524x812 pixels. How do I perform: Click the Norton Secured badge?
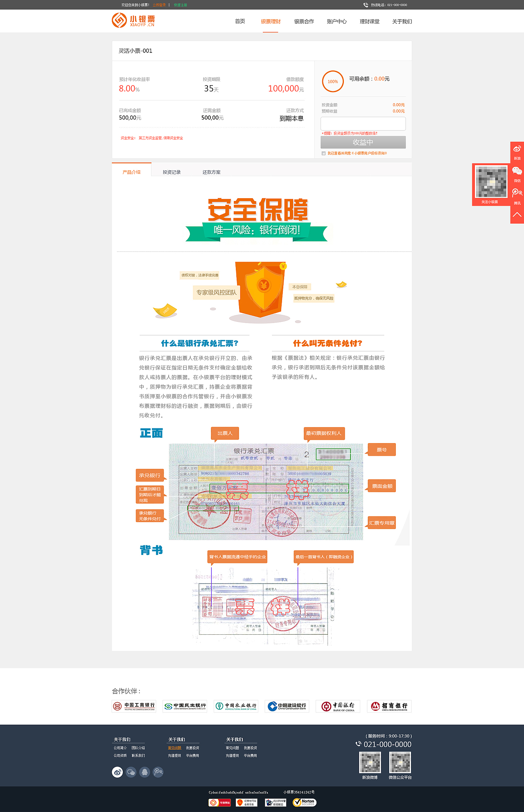pyautogui.click(x=305, y=803)
